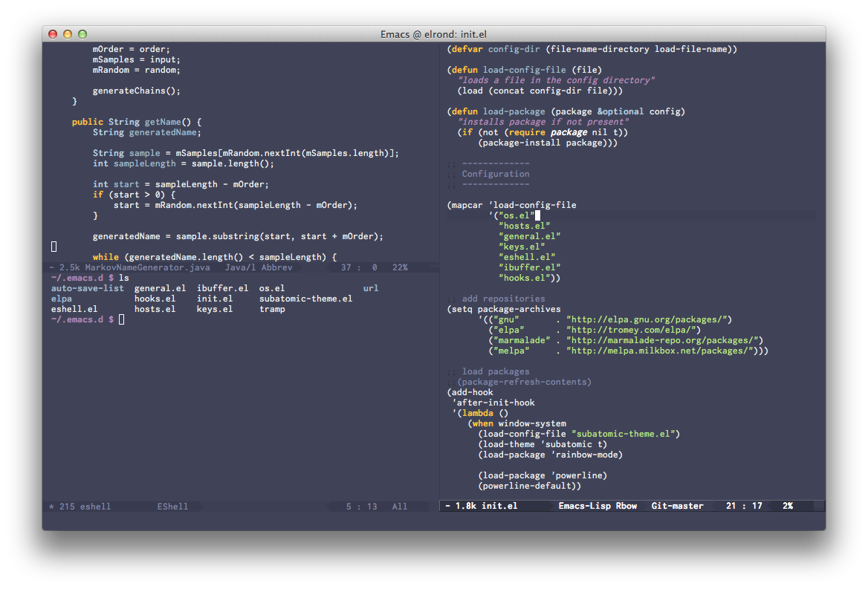Click generateChains(); line in Java buffer
This screenshot has width=868, height=589.
[x=136, y=91]
